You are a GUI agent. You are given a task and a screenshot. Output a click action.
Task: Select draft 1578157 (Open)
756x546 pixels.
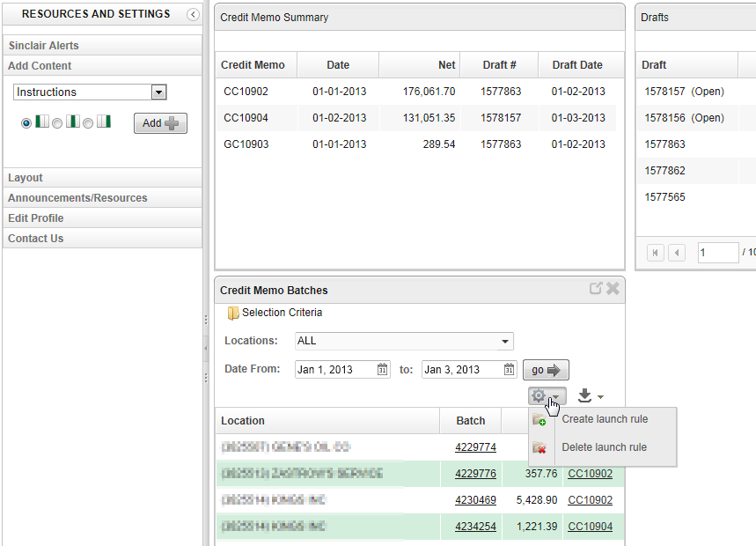point(684,92)
